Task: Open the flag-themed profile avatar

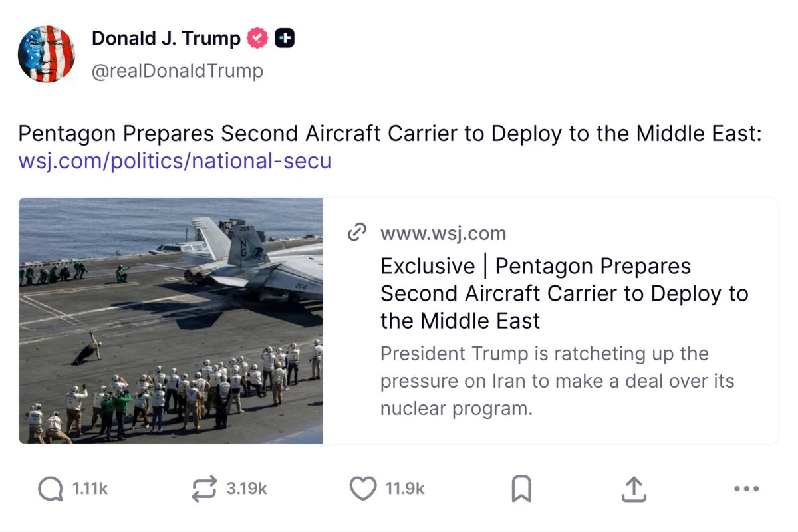Action: pos(47,54)
